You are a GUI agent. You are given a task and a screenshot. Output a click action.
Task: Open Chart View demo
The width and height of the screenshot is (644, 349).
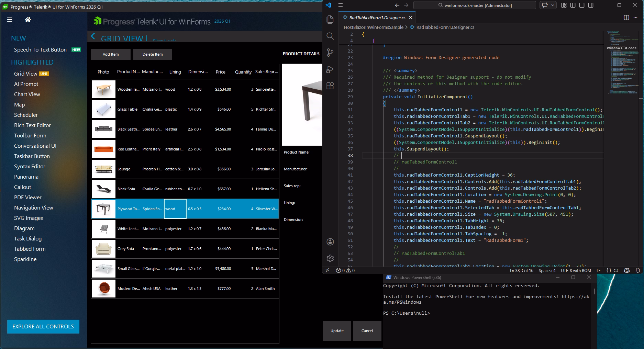coord(27,94)
